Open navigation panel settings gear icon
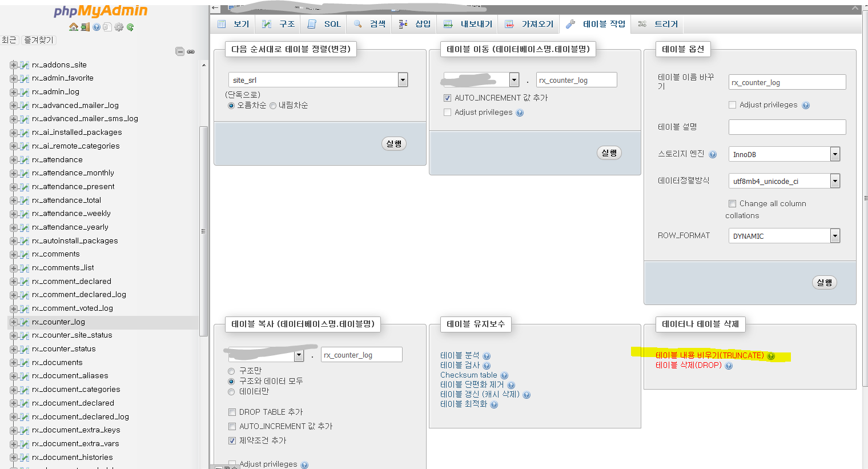 coord(119,27)
